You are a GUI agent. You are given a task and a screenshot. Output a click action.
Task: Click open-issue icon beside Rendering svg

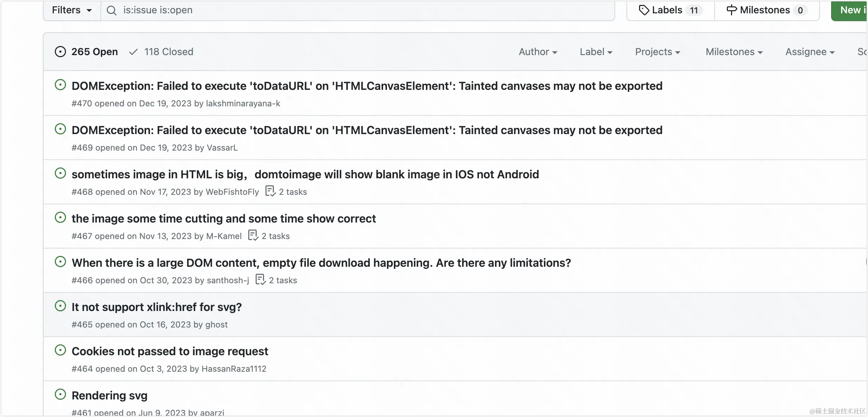[x=60, y=395]
